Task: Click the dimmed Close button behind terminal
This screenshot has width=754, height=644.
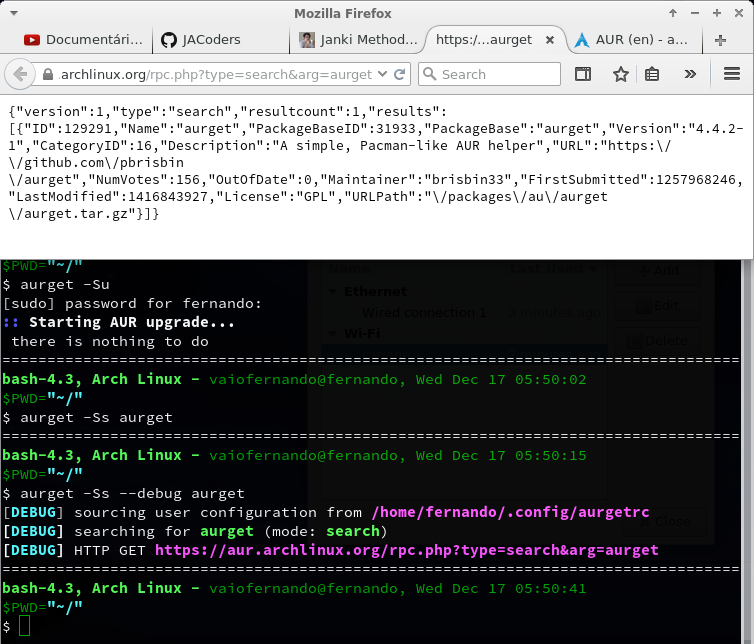Action: [665, 521]
